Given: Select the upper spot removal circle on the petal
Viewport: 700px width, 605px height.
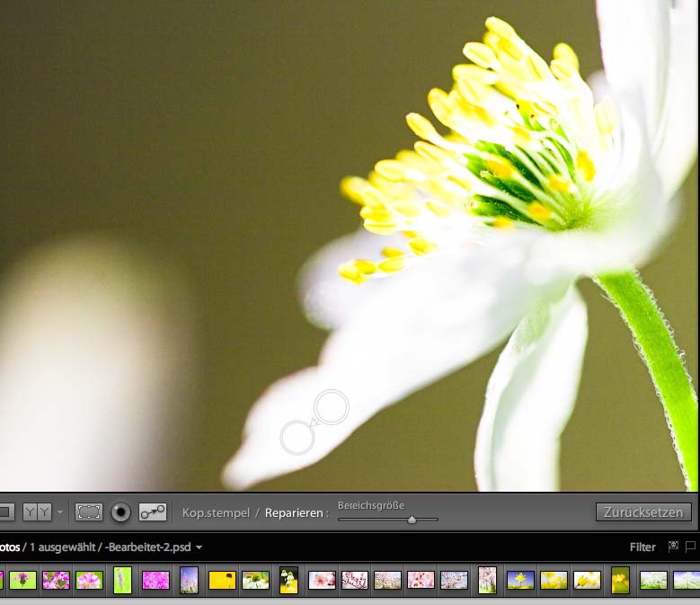Looking at the screenshot, I should [332, 406].
